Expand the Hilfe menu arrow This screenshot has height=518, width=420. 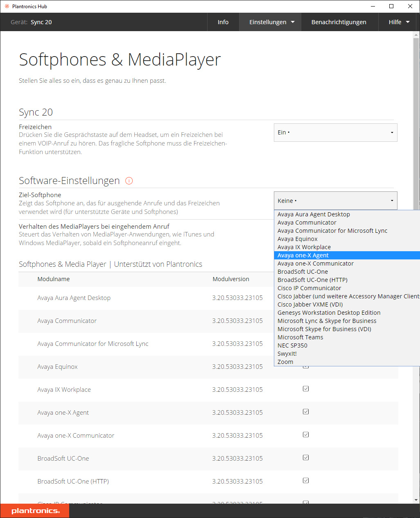click(x=408, y=22)
